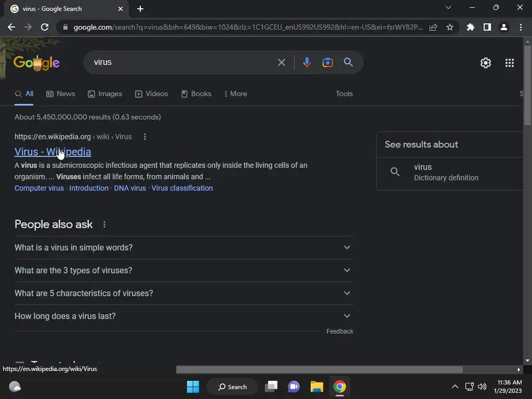Viewport: 532px width, 399px height.
Task: Close the virus - Google Search tab
Action: click(121, 9)
